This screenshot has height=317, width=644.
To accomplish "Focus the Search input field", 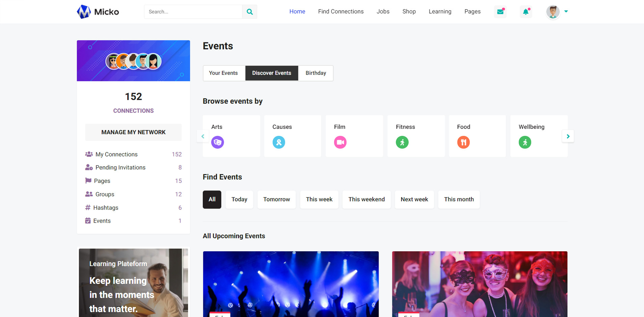I will [193, 12].
